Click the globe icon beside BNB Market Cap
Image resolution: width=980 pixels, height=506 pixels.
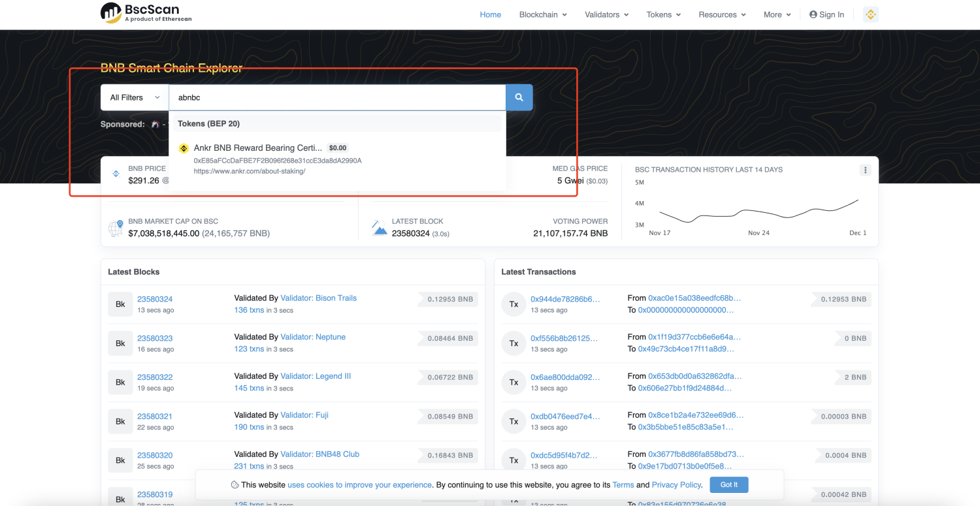coord(116,228)
